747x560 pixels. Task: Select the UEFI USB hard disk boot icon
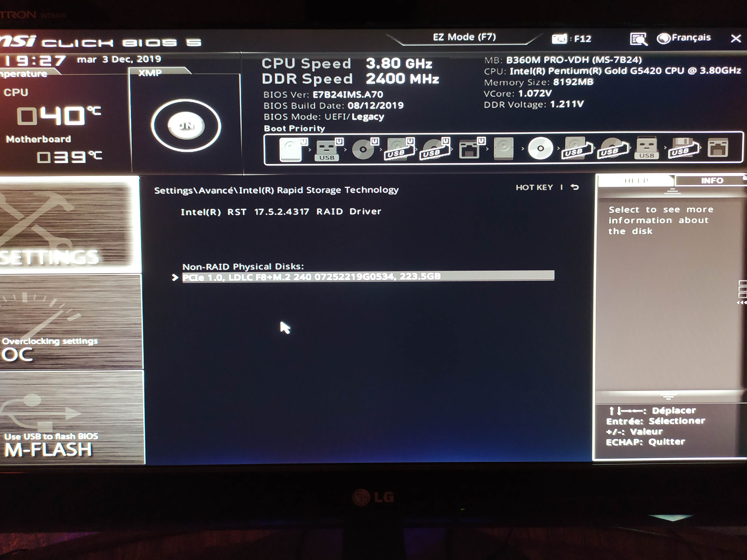pos(399,149)
